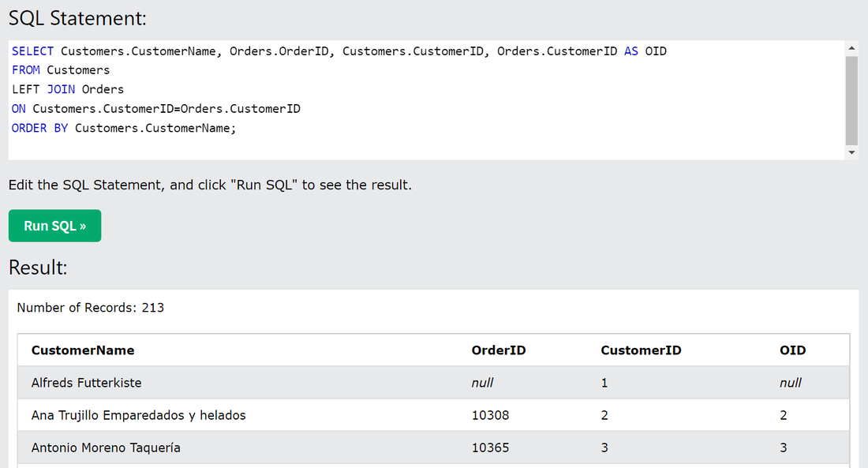This screenshot has width=868, height=468.
Task: Click the ORDER BY line in the editor
Action: (x=124, y=128)
